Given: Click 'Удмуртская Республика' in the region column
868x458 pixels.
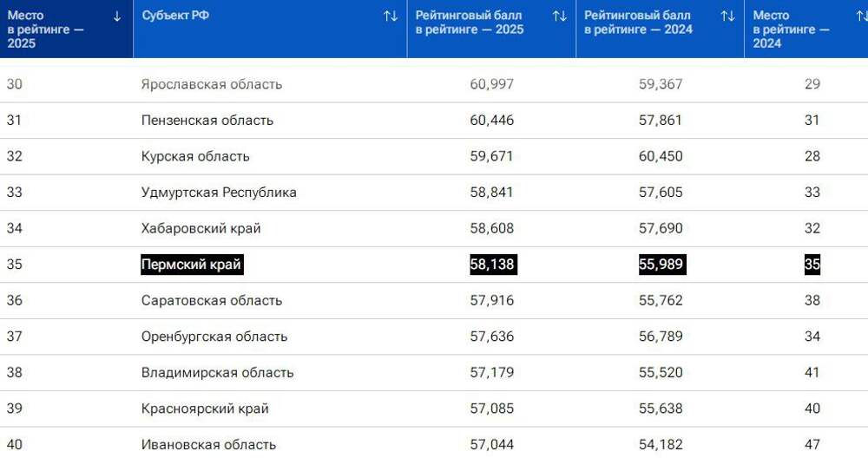Looking at the screenshot, I should 219,193.
